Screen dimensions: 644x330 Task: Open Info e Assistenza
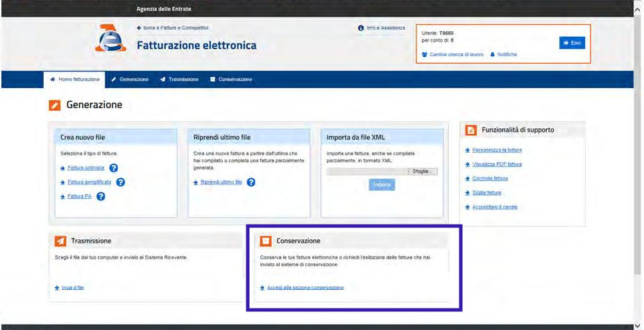tap(386, 28)
